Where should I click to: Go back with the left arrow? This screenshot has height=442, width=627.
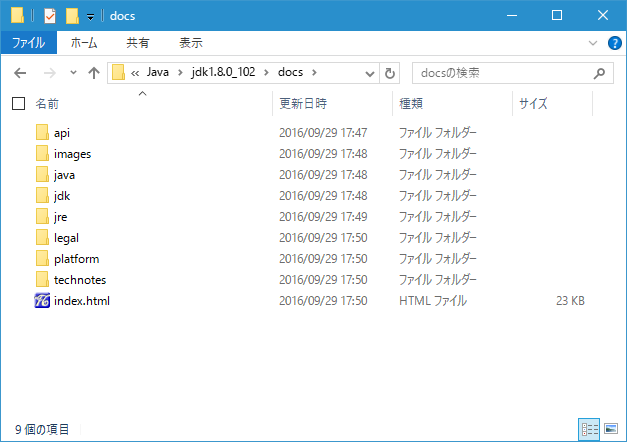[20, 73]
